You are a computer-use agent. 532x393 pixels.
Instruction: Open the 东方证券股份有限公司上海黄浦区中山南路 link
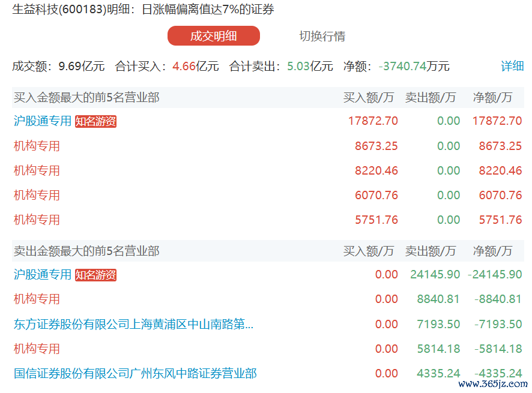(x=133, y=324)
